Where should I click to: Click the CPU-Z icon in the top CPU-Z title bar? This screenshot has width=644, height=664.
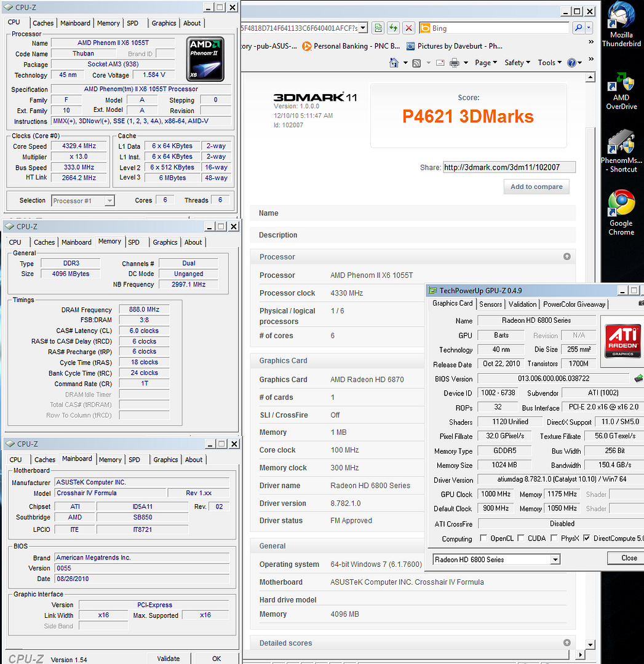tap(9, 7)
